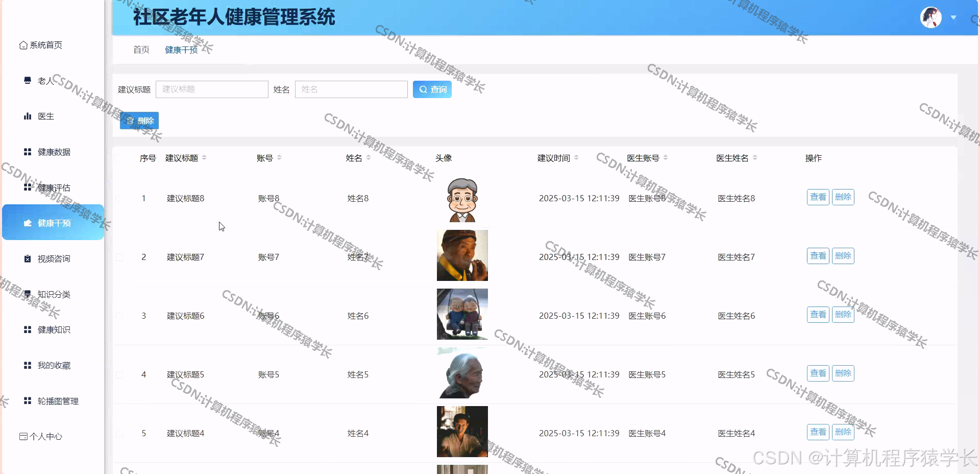The width and height of the screenshot is (980, 474).
Task: Click 查看 for 建议标题6
Action: click(818, 315)
